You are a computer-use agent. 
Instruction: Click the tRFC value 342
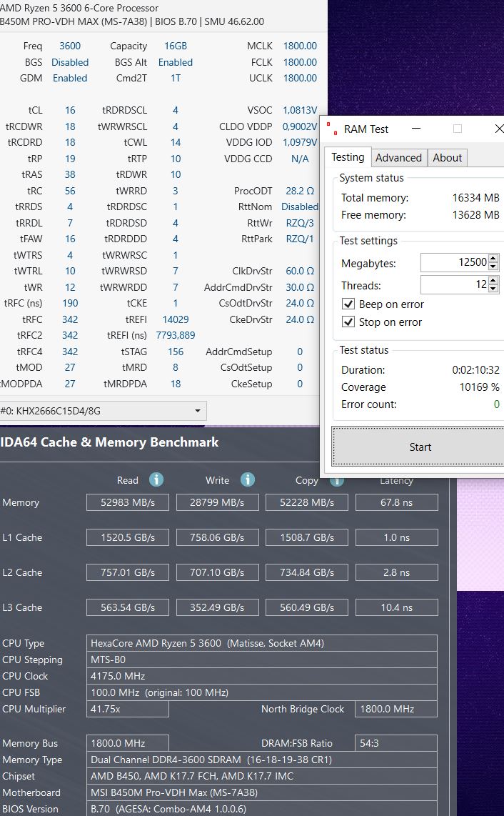coord(70,319)
